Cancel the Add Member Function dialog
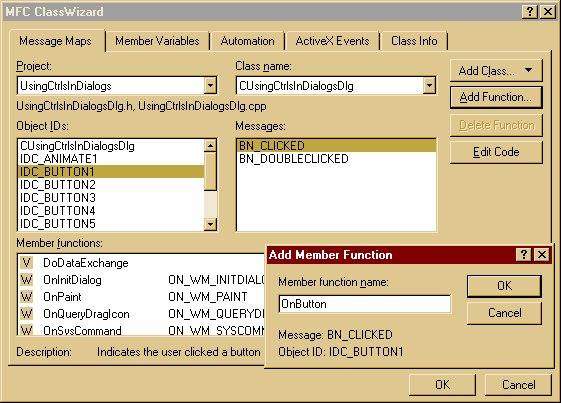This screenshot has width=561, height=403. tap(504, 313)
